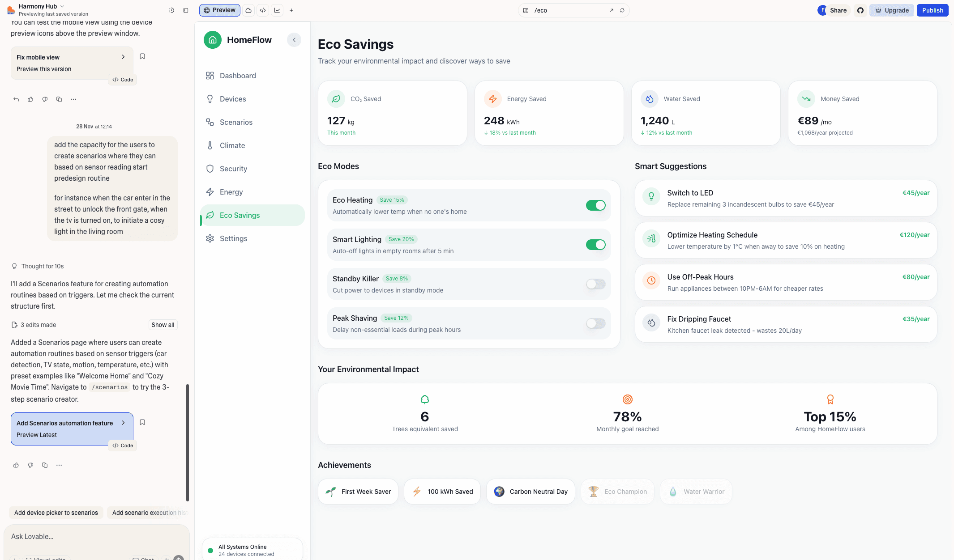Image resolution: width=954 pixels, height=560 pixels.
Task: Expand the Fix mobile view card
Action: point(123,57)
